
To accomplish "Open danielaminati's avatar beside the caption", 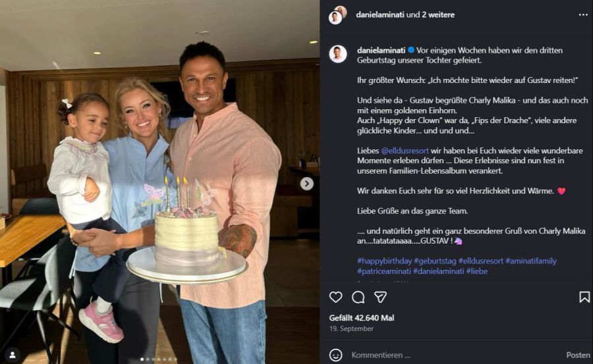I will click(x=338, y=54).
